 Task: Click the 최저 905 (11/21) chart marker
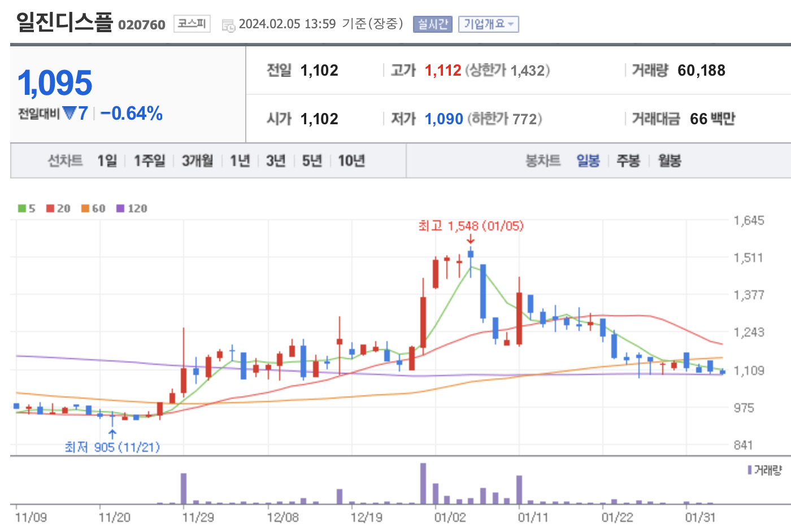pyautogui.click(x=112, y=447)
